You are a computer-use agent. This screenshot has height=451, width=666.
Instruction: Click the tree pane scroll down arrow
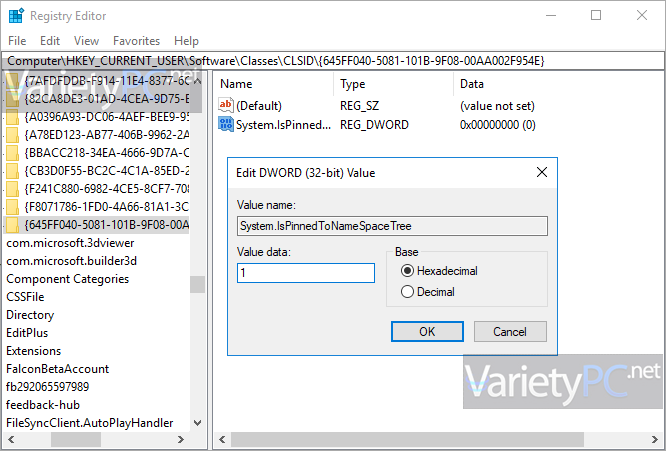coord(198,423)
